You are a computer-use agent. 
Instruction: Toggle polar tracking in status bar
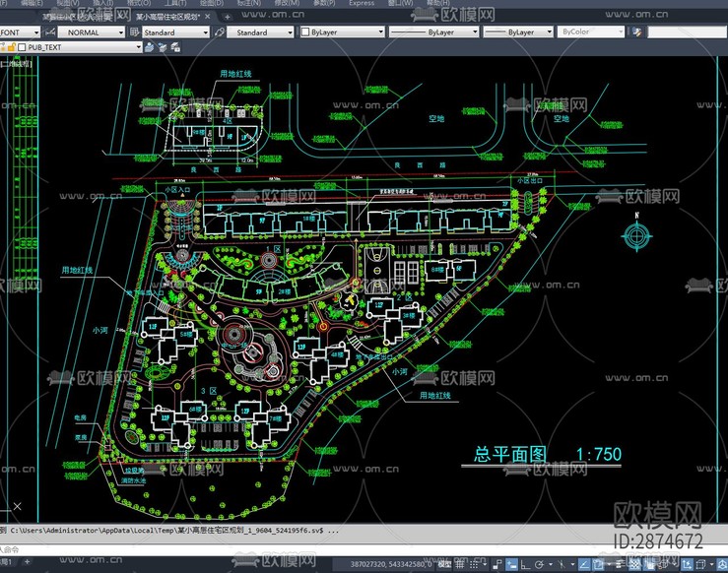coord(539,564)
